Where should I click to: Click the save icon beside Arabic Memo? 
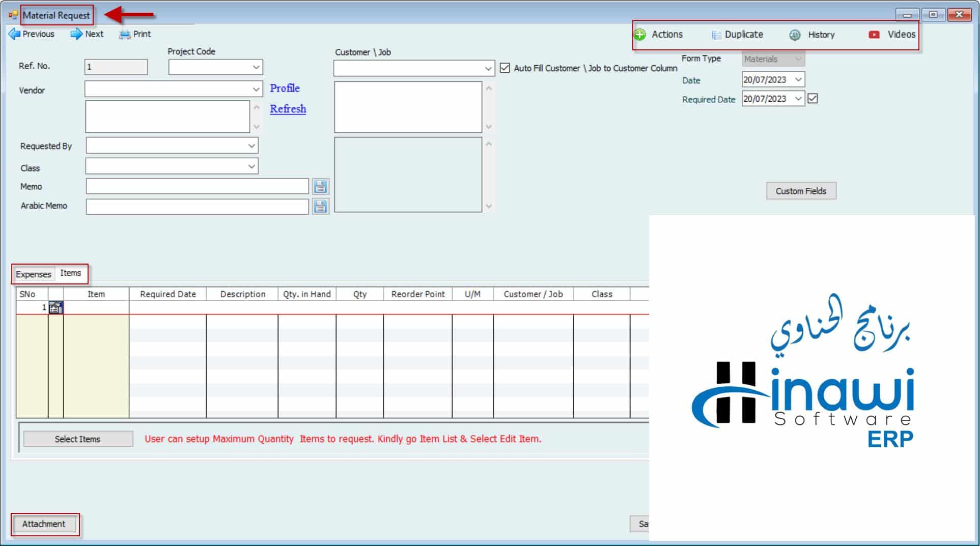pyautogui.click(x=320, y=206)
